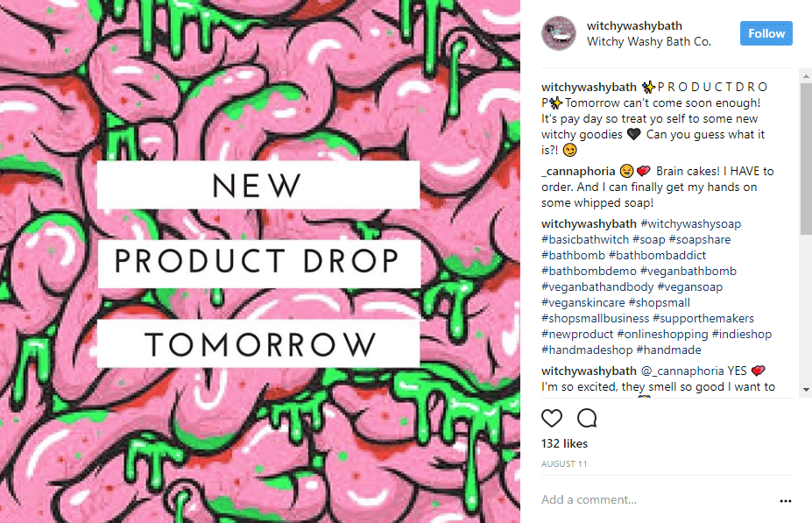The width and height of the screenshot is (812, 523).
Task: Open comment bubble icon
Action: [x=587, y=418]
